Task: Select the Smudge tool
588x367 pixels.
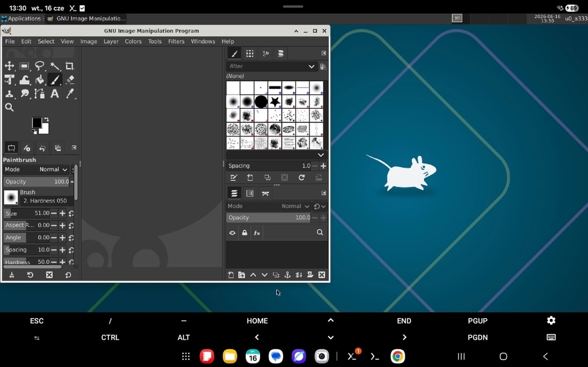Action: tap(24, 94)
